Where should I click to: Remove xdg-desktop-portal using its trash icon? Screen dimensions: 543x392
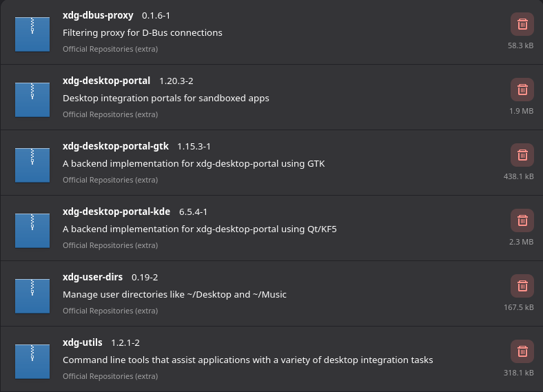tap(522, 90)
